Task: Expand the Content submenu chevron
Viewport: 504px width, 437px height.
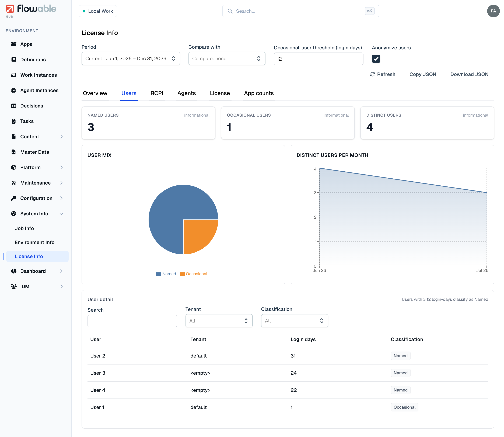Action: (61, 137)
